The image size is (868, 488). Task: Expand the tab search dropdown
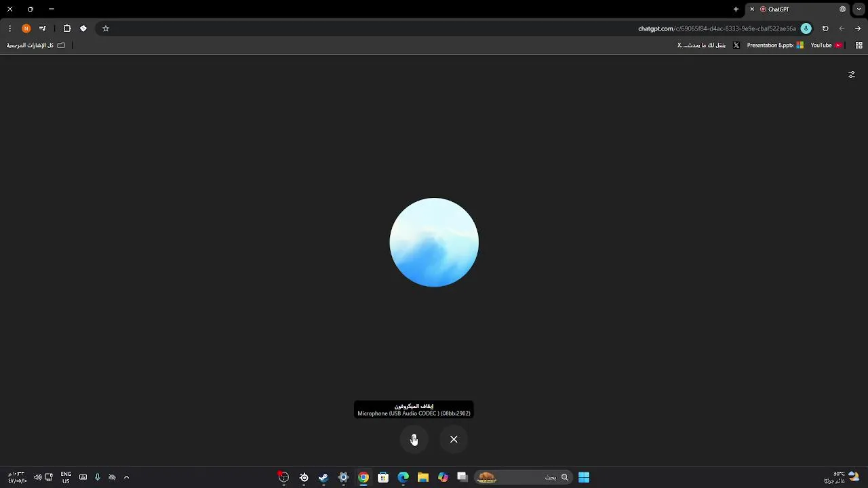pyautogui.click(x=859, y=9)
